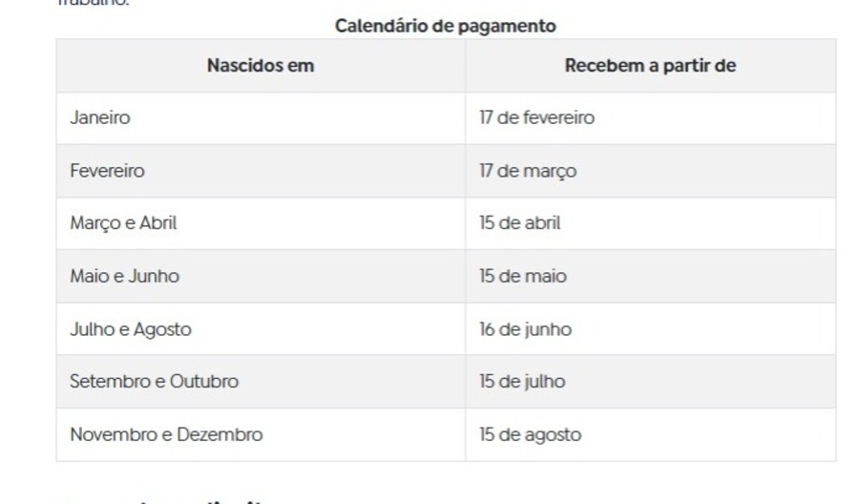Select the 'Novembro e Dezembro' cell
The height and width of the screenshot is (504, 859).
click(261, 434)
